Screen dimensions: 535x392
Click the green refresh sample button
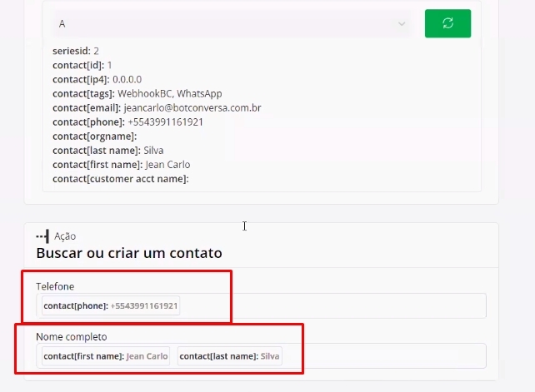447,23
